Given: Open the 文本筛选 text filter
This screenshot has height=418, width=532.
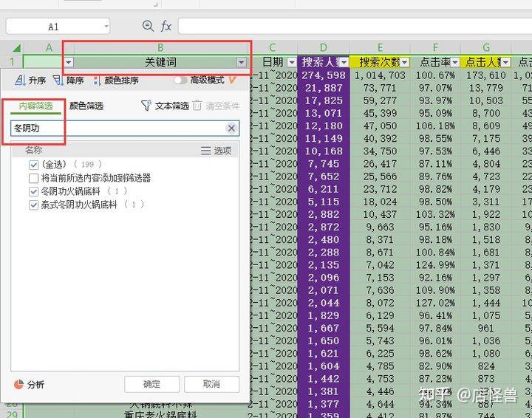Looking at the screenshot, I should [165, 106].
